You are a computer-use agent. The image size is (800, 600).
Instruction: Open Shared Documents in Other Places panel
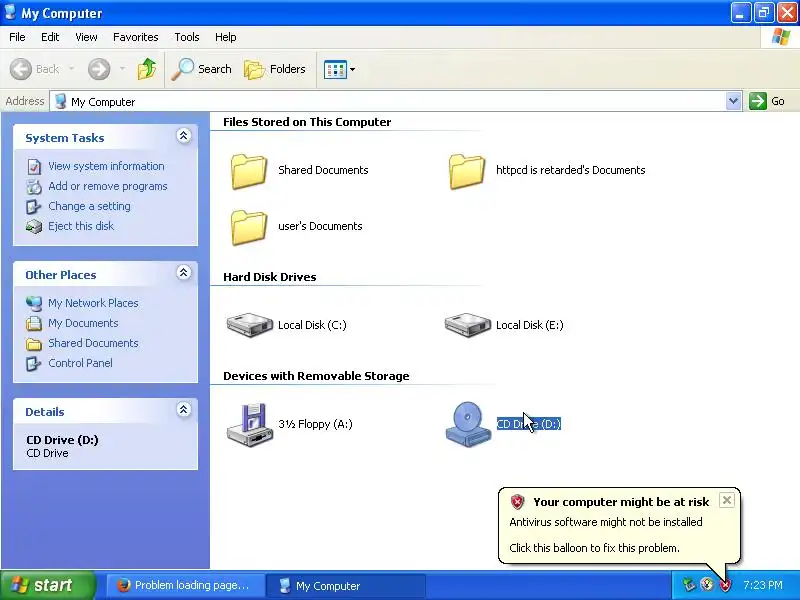[93, 343]
